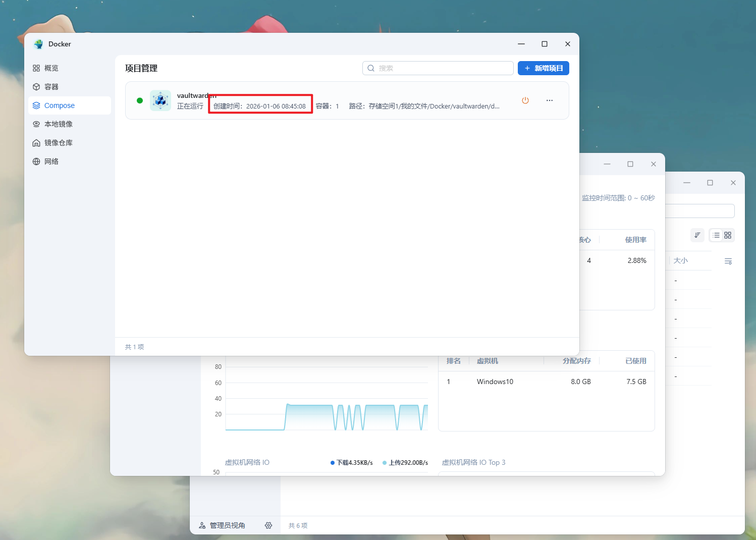The width and height of the screenshot is (756, 540).
Task: Click the 创建时间 2026-01-06 08:45:08 text
Action: click(259, 106)
